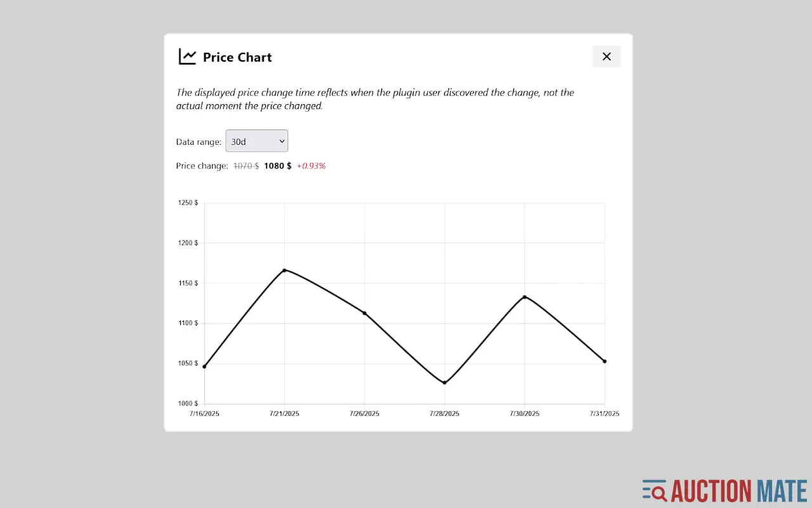Open the Data range dropdown

[x=256, y=141]
